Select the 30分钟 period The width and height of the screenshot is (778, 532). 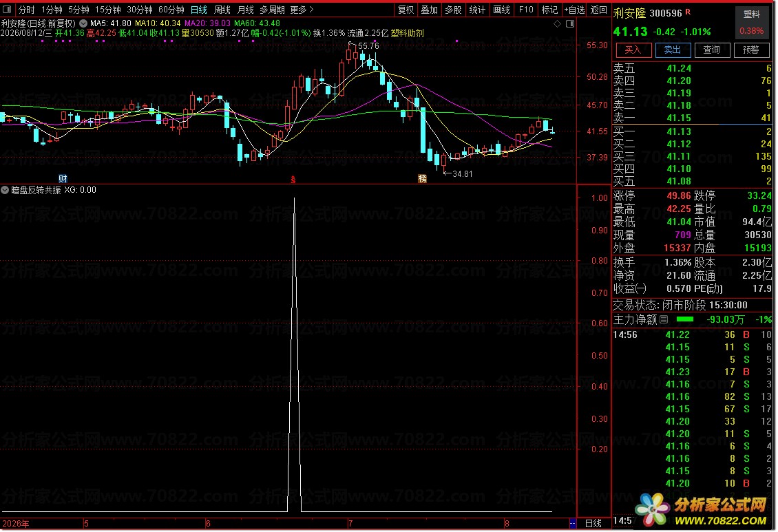click(x=140, y=10)
